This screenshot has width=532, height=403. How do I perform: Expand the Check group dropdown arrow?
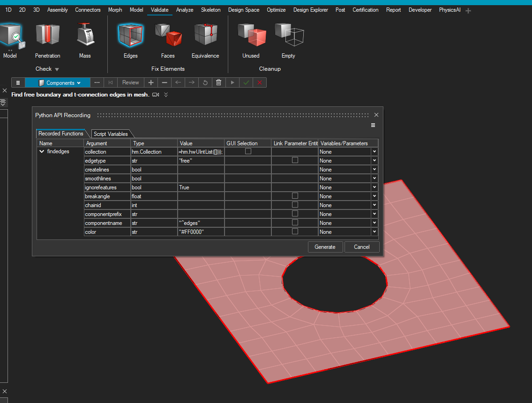click(x=57, y=69)
